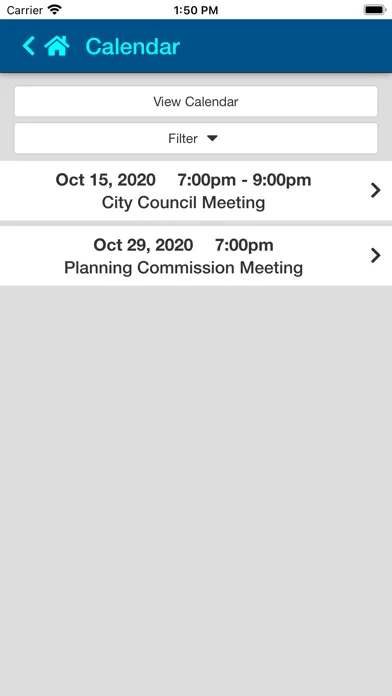Tap the 7:00pm time on Oct 29 event
Screen dimensions: 392x696
(x=244, y=245)
